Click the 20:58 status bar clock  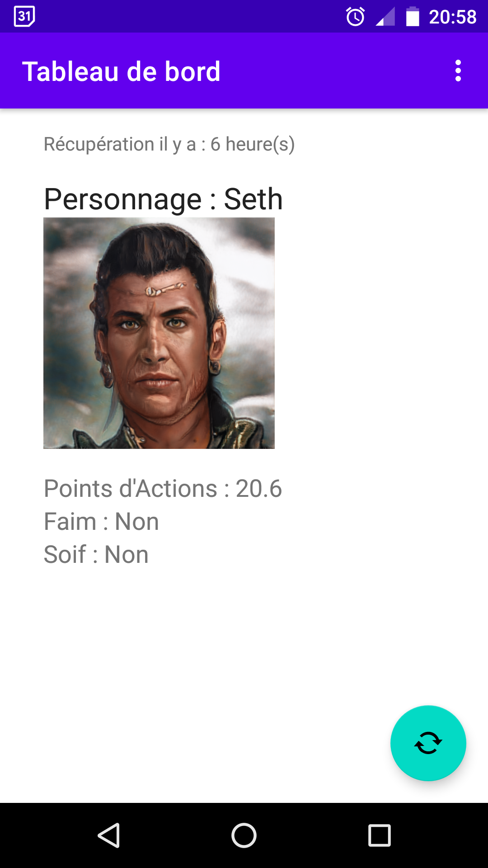(x=452, y=17)
